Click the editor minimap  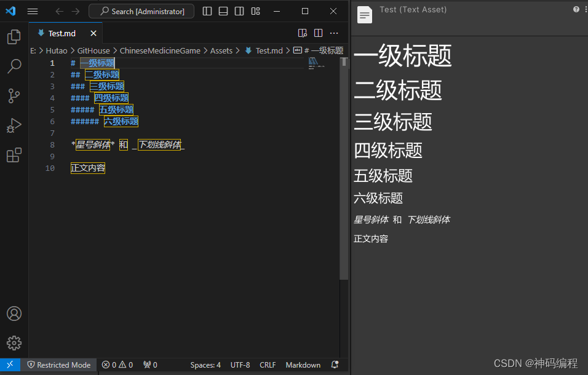pyautogui.click(x=316, y=63)
